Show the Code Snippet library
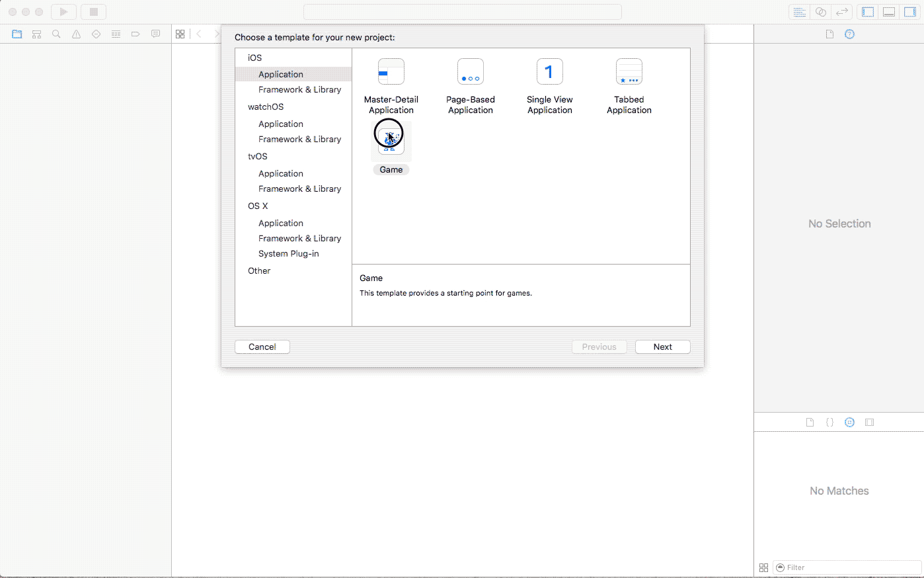Viewport: 924px width, 578px height. (830, 422)
